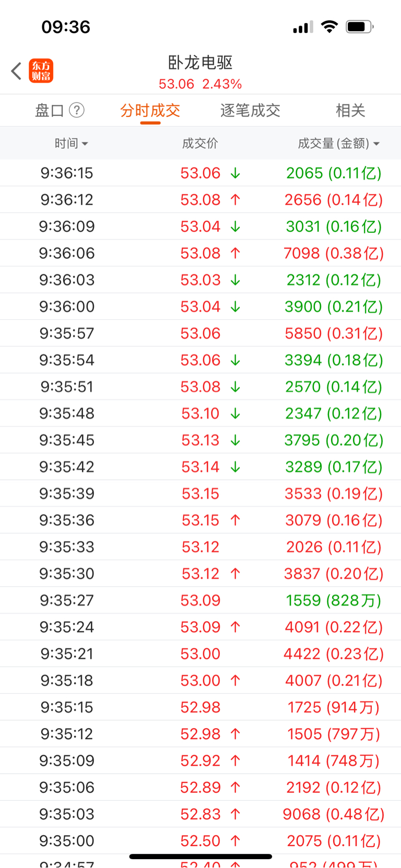Image resolution: width=401 pixels, height=868 pixels.
Task: Open the 相关 tab
Action: 350,110
